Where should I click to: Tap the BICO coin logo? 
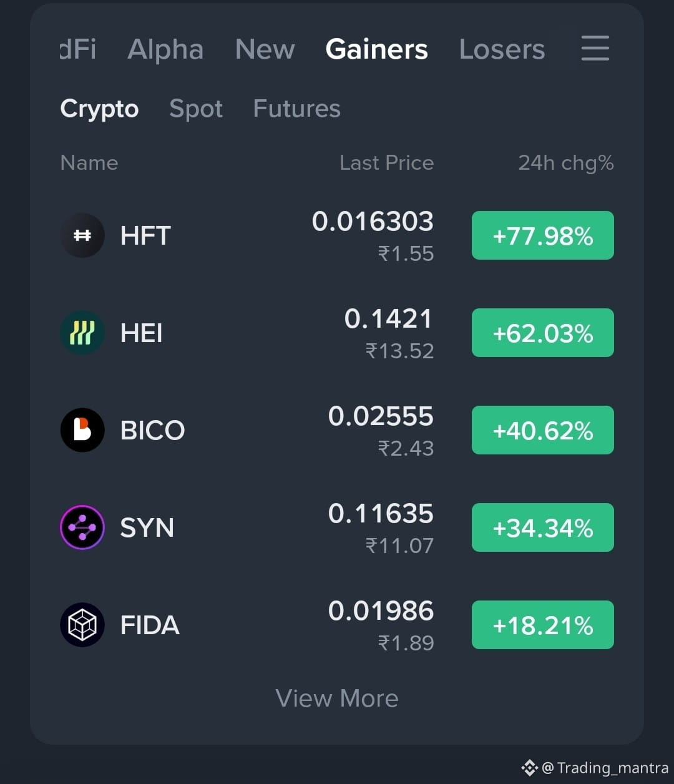(x=82, y=430)
